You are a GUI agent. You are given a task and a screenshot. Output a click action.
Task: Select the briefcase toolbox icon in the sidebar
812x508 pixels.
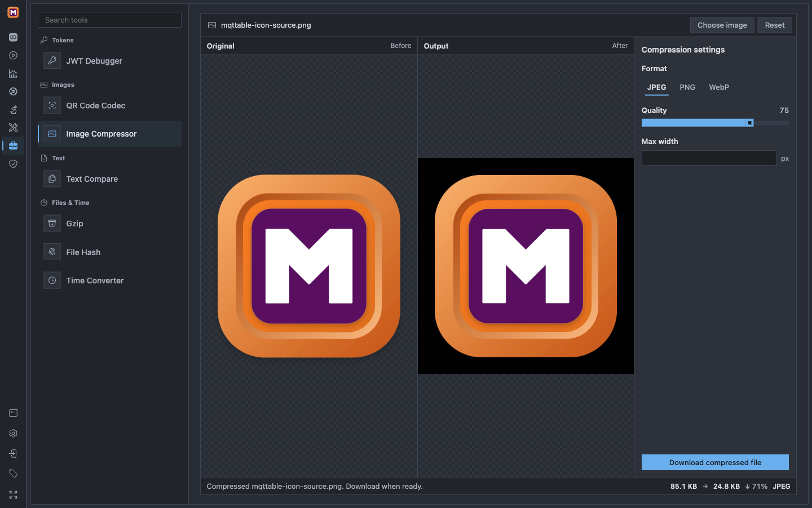coord(13,146)
